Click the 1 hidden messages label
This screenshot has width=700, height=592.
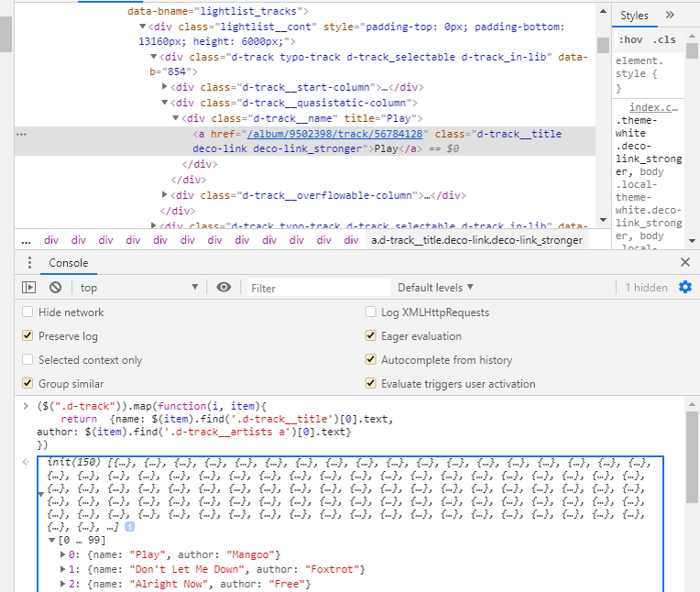(x=646, y=288)
